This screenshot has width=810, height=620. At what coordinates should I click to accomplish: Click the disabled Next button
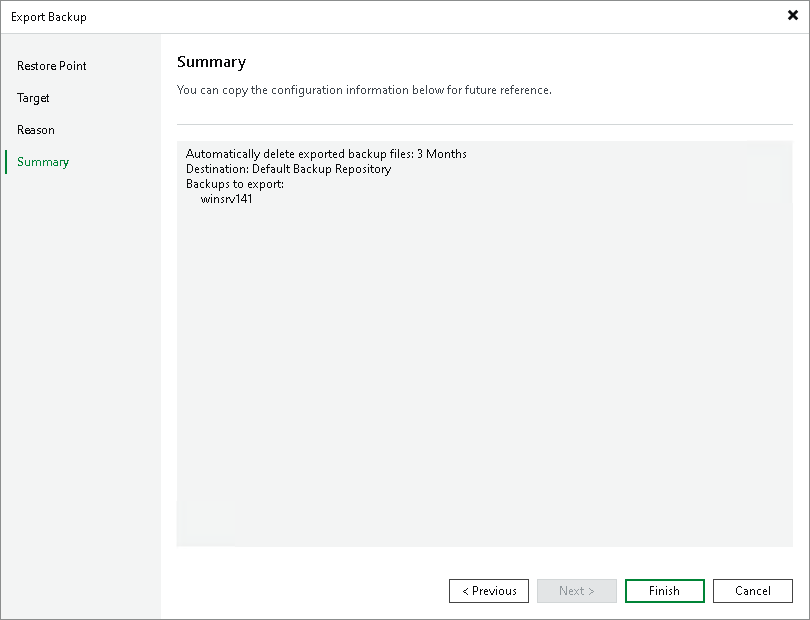tap(577, 591)
